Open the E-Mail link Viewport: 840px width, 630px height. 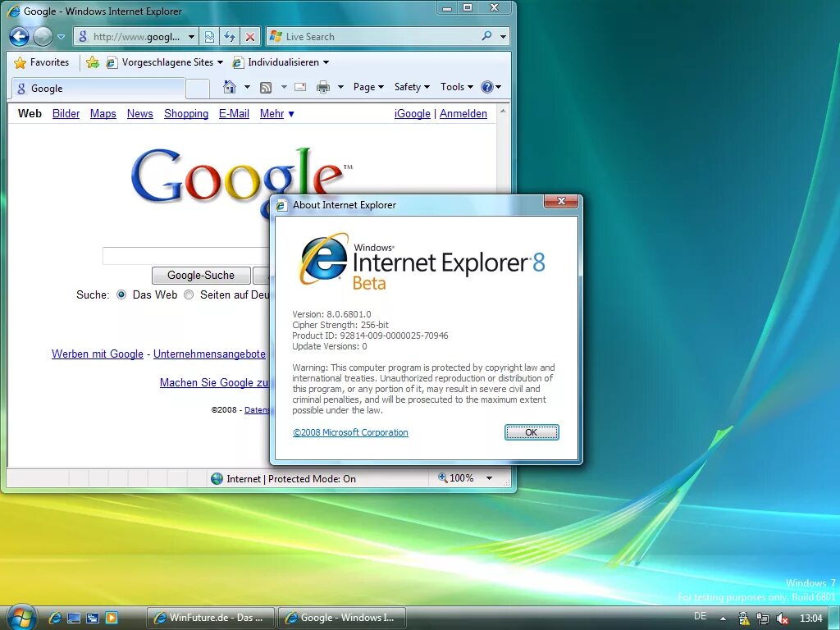(x=234, y=113)
